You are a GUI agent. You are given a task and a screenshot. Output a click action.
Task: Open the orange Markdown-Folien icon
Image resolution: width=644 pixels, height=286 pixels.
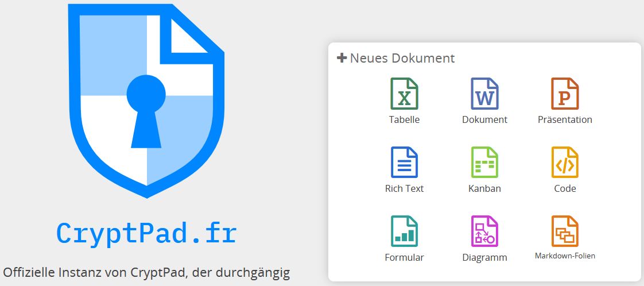(565, 231)
